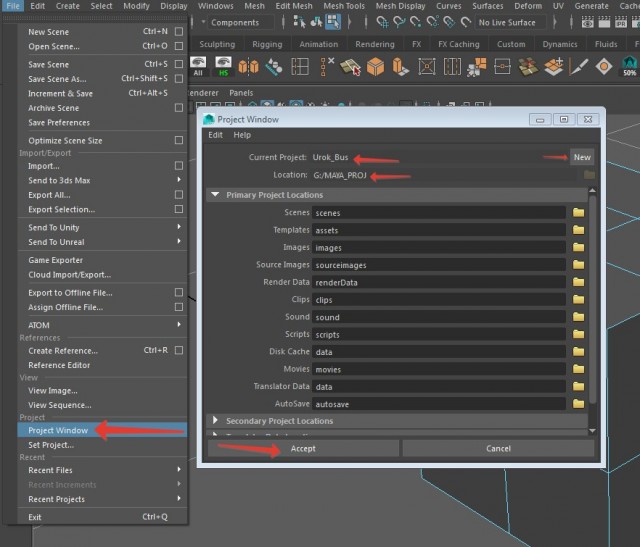
Task: Open the folder browser for Source Images
Action: click(x=578, y=265)
